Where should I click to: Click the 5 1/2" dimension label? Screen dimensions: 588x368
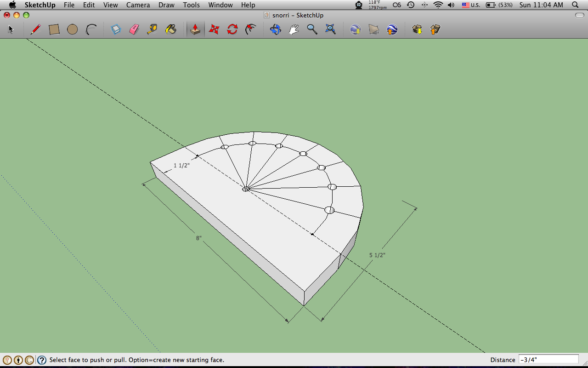click(377, 255)
